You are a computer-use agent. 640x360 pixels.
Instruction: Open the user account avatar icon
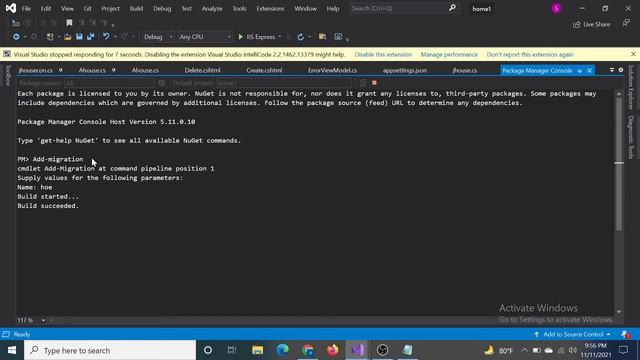click(556, 8)
